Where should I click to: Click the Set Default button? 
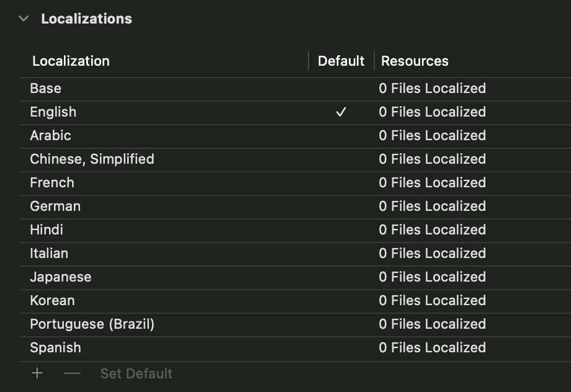136,373
